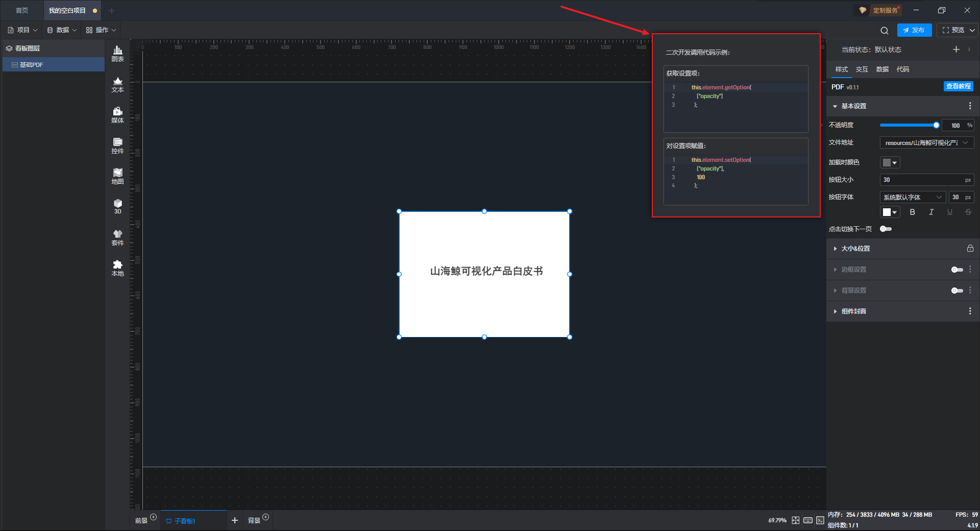Click the lock icon beside 大小&位置
Image resolution: width=980 pixels, height=531 pixels.
point(970,249)
